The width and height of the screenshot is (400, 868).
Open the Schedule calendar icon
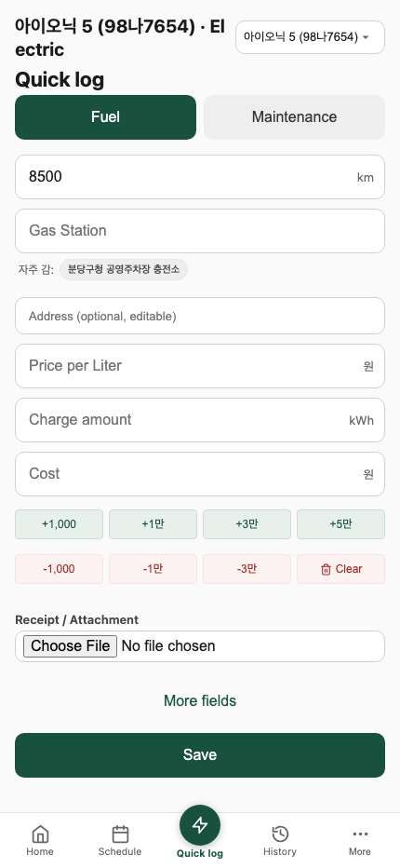click(120, 834)
